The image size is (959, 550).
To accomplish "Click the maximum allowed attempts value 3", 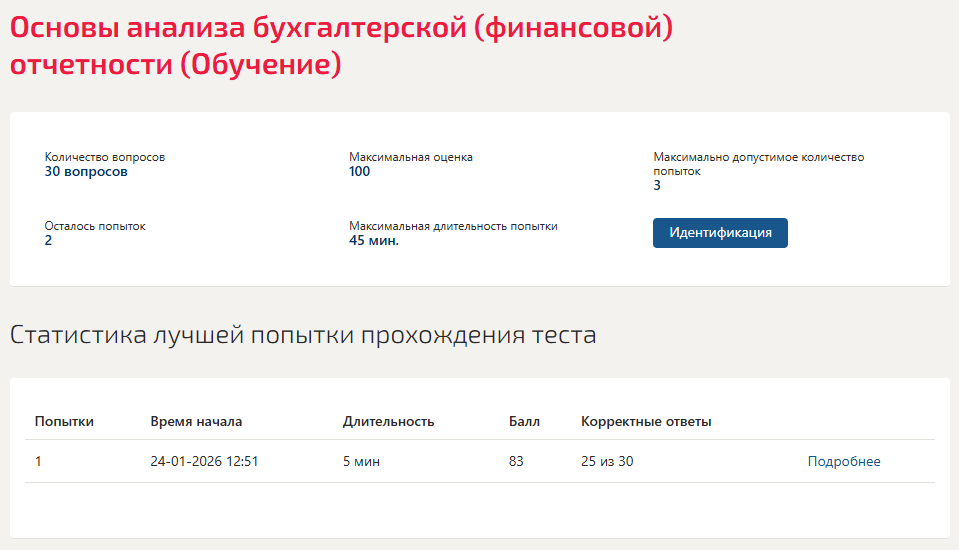I will pos(657,186).
